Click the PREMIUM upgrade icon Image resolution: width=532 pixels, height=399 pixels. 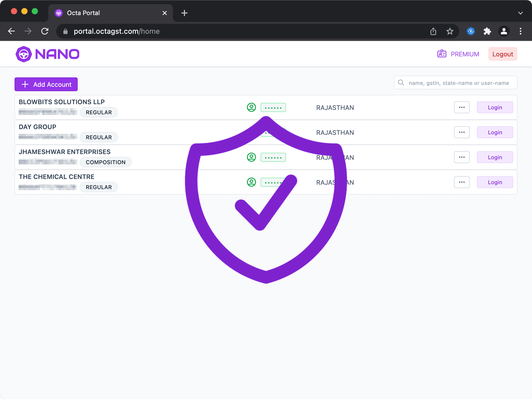[x=442, y=54]
